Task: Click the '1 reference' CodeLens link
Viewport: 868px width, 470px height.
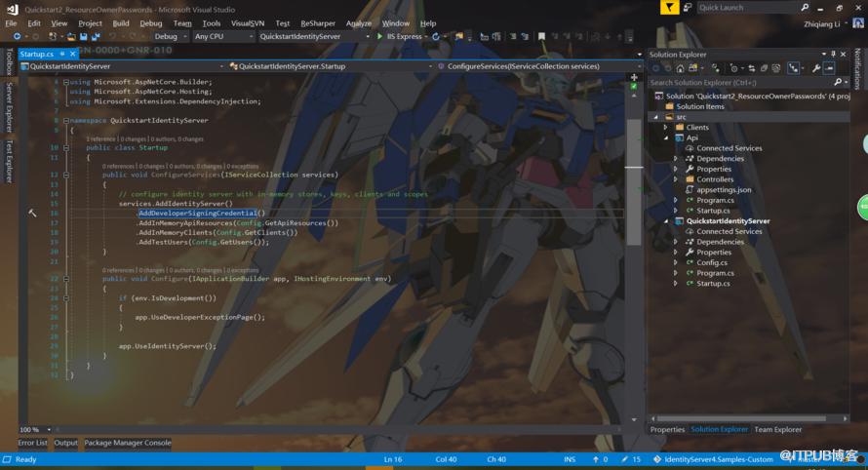Action: click(100, 138)
